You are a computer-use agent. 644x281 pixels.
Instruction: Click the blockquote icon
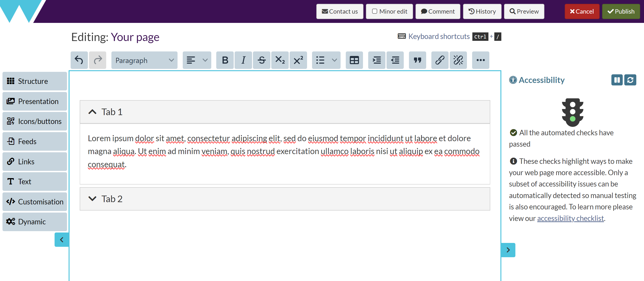coord(417,60)
